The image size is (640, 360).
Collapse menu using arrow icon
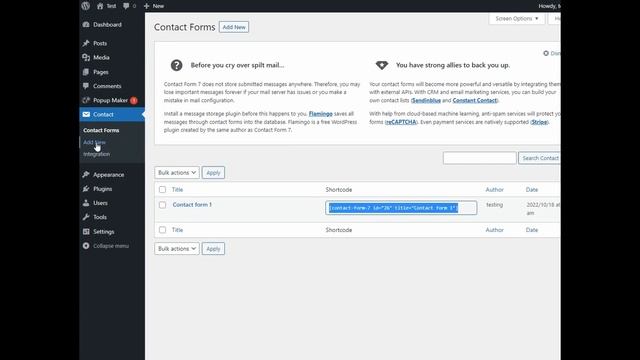point(86,246)
